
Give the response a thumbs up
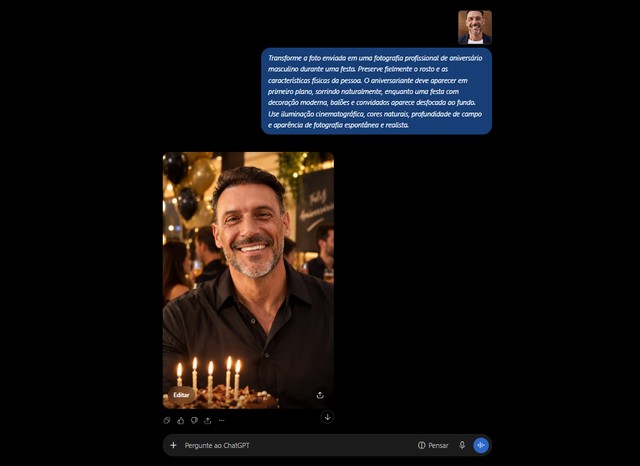(181, 420)
